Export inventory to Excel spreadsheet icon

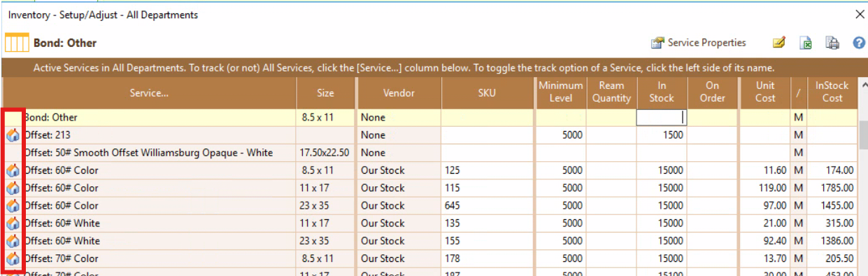coord(806,43)
